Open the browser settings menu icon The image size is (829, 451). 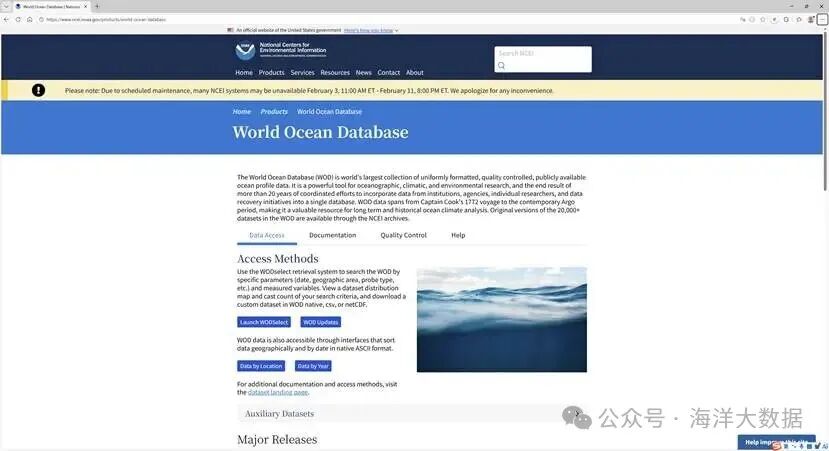(x=822, y=19)
